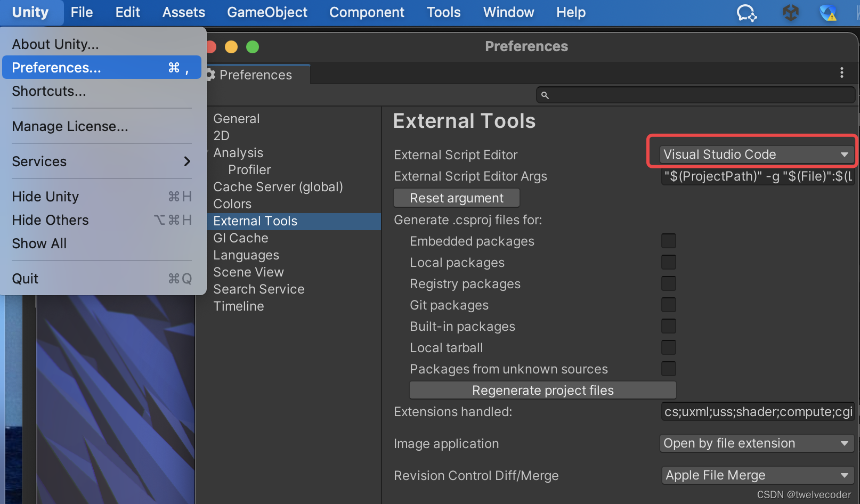860x504 pixels.
Task: Select Hide Others menu entry
Action: tap(102, 220)
